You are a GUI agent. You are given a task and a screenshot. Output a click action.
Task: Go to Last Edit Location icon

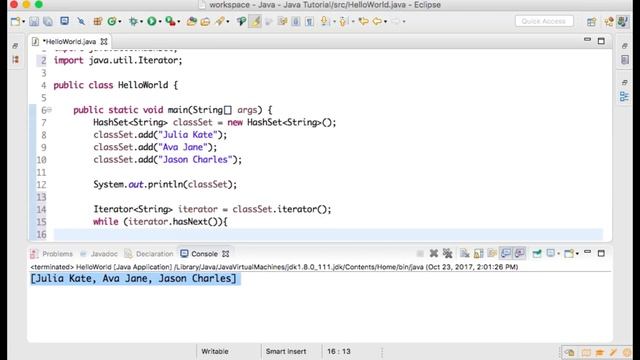coord(363,21)
